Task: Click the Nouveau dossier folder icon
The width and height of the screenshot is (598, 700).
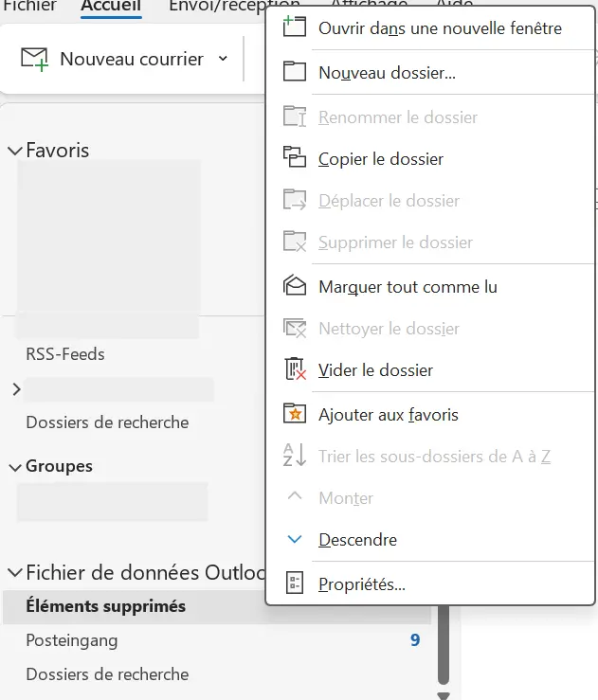Action: click(295, 71)
